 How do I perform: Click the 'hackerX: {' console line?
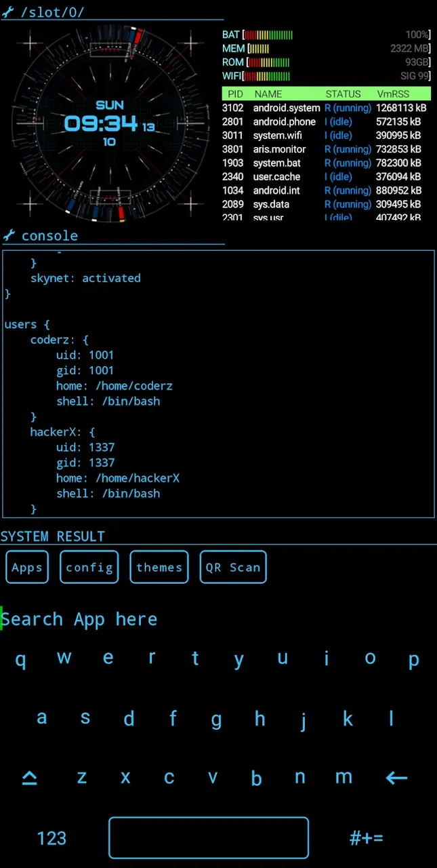[62, 432]
